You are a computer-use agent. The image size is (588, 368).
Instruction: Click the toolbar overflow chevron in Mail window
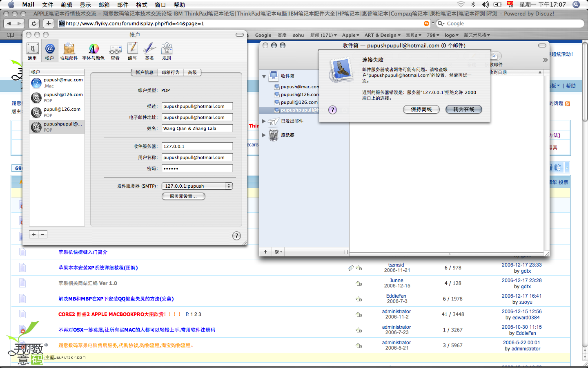(x=545, y=60)
